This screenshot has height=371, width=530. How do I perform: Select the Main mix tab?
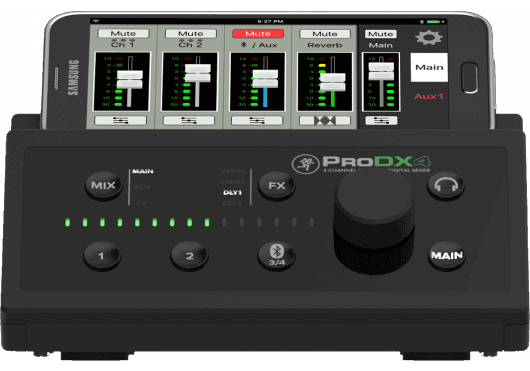click(x=429, y=67)
